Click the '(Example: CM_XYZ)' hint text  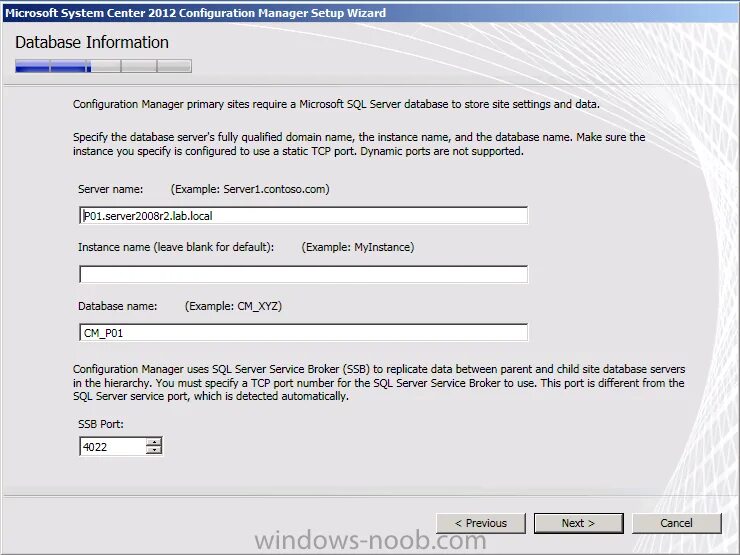[x=233, y=306]
